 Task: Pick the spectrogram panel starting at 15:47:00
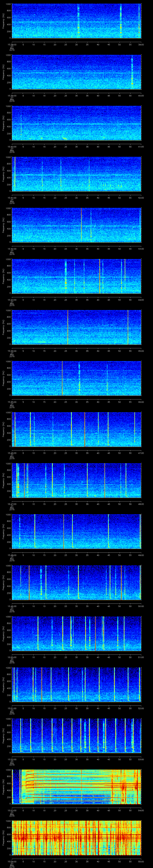pos(76,480)
